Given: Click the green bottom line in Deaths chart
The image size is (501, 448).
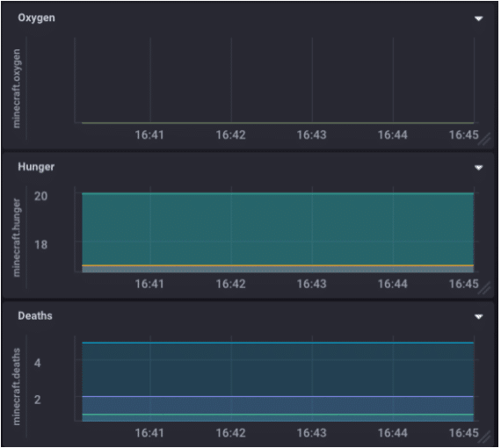Looking at the screenshot, I should (278, 415).
